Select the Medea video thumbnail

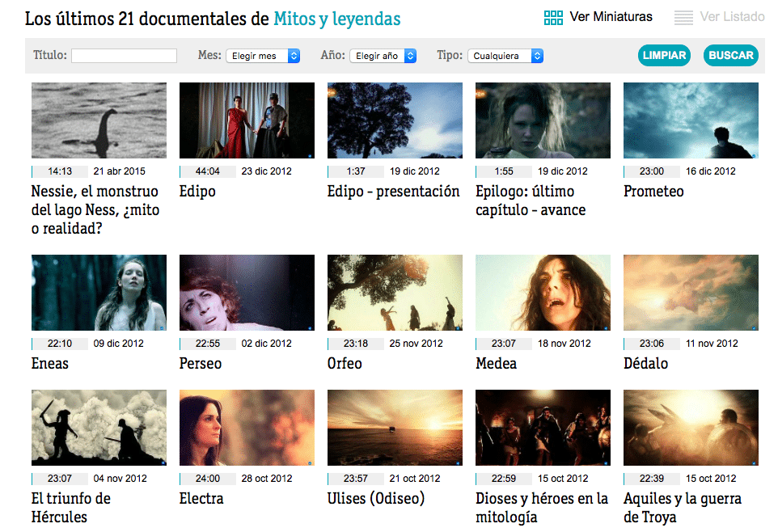[x=543, y=293]
